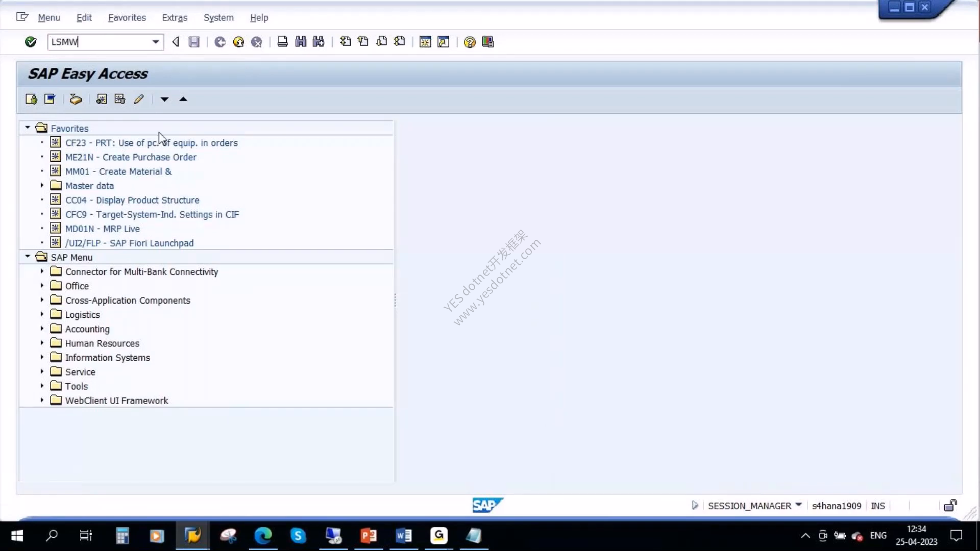Click the User Menu icon

click(x=31, y=99)
